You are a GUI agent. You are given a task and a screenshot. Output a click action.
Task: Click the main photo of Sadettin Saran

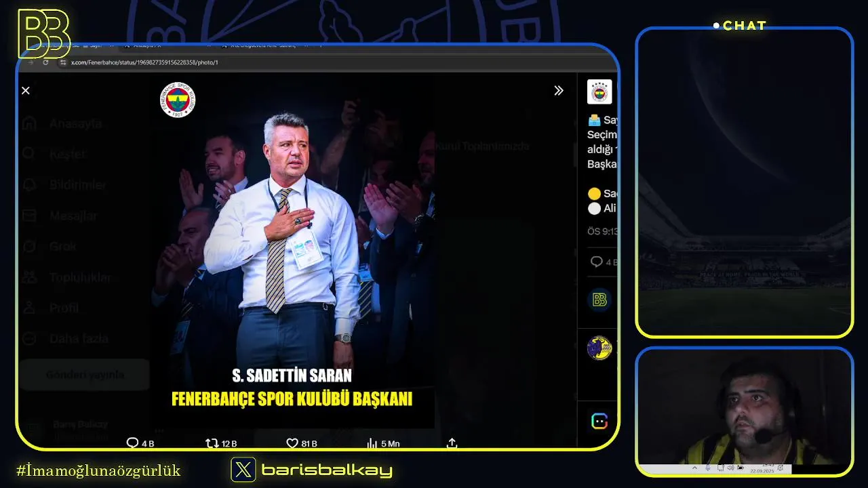292,251
